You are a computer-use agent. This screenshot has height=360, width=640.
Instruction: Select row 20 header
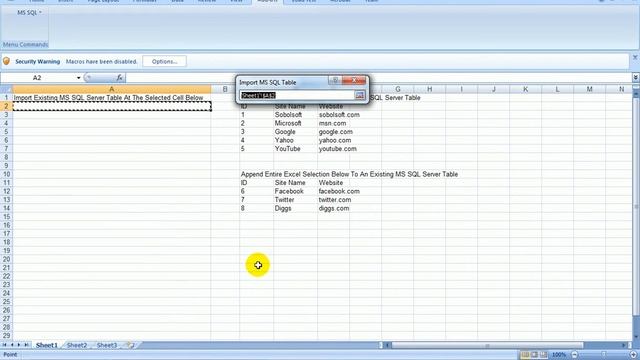6,259
